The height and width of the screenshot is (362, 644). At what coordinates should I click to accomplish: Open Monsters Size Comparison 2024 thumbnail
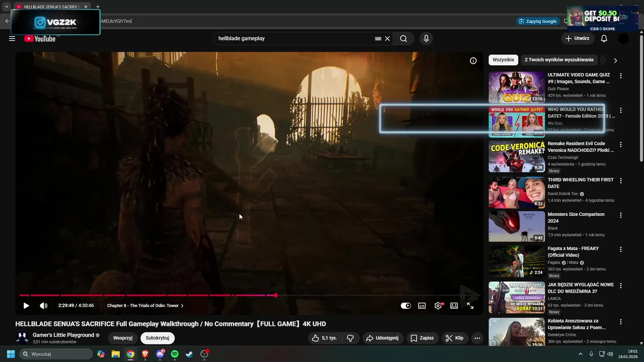point(517,227)
